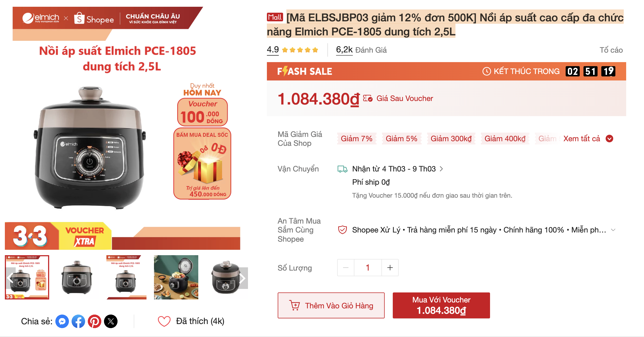644x337 pixels.
Task: Share product on Facebook
Action: [x=78, y=321]
